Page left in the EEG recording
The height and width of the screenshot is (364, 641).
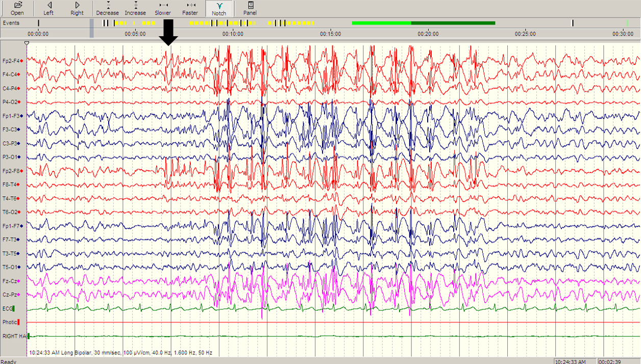click(x=48, y=8)
